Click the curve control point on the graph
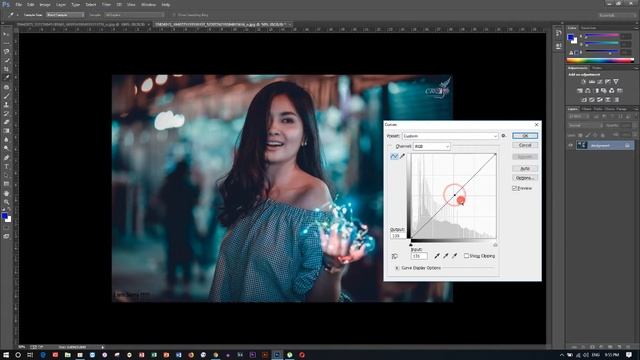Viewport: 640px width, 360px height. 455,195
